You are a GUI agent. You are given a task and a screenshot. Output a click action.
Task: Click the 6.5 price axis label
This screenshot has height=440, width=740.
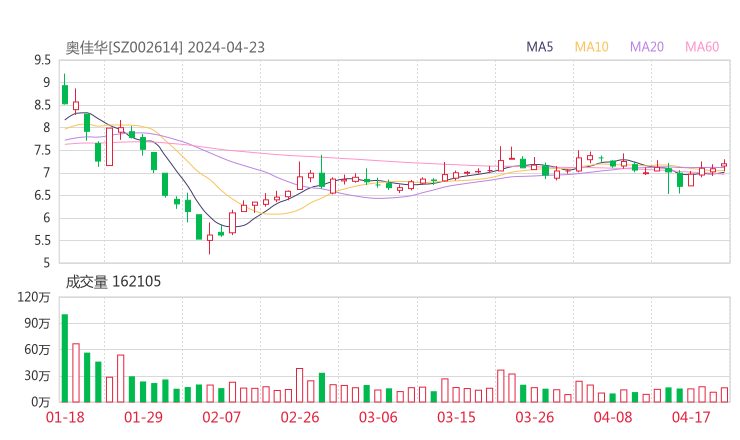42,195
